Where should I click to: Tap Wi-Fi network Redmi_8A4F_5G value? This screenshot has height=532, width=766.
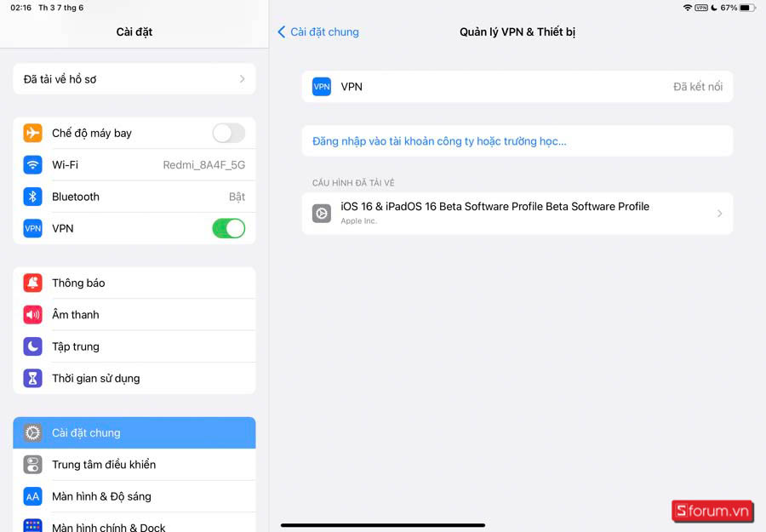(x=204, y=164)
